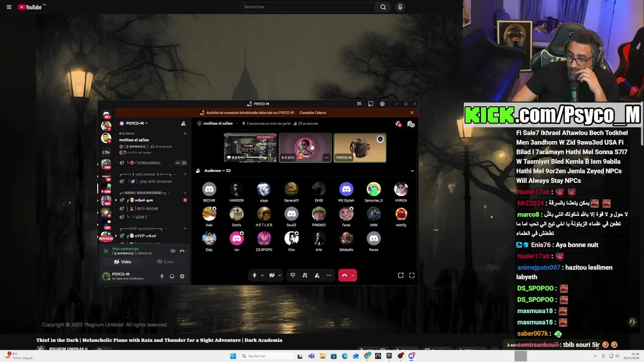This screenshot has height=362, width=644.
Task: Toggle soundboard icon in stage controls
Action: pos(305,276)
